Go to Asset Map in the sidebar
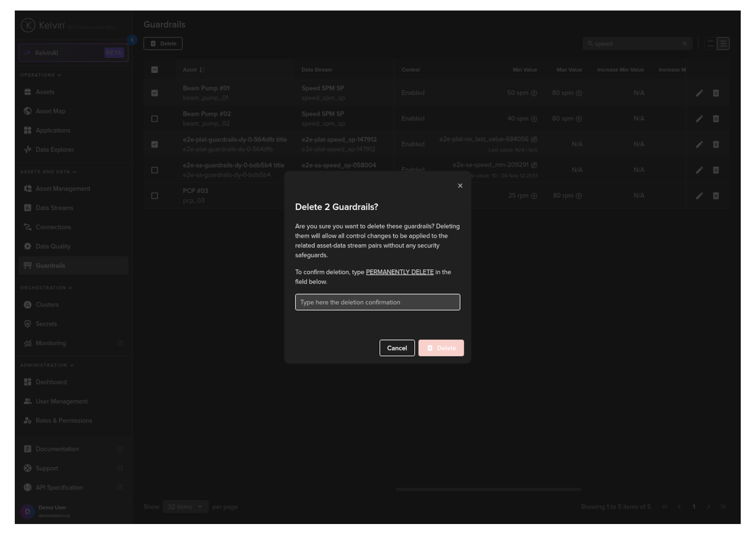This screenshot has width=756, height=535. point(50,111)
